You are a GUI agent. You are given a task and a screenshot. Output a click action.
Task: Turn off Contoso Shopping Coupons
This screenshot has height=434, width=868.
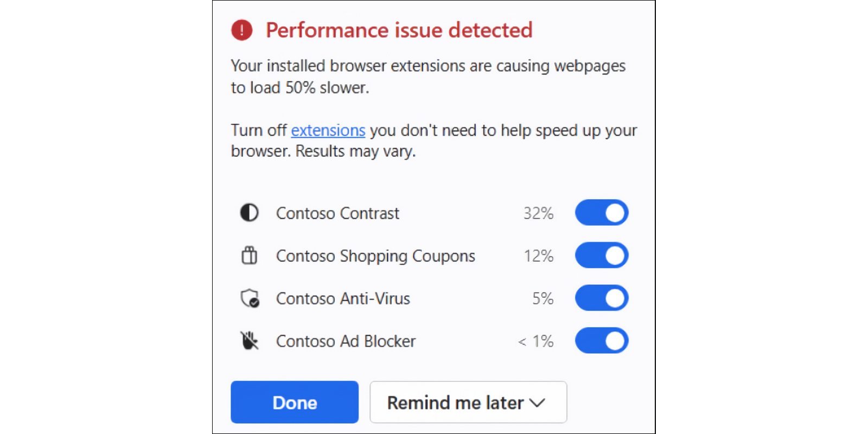pyautogui.click(x=602, y=255)
